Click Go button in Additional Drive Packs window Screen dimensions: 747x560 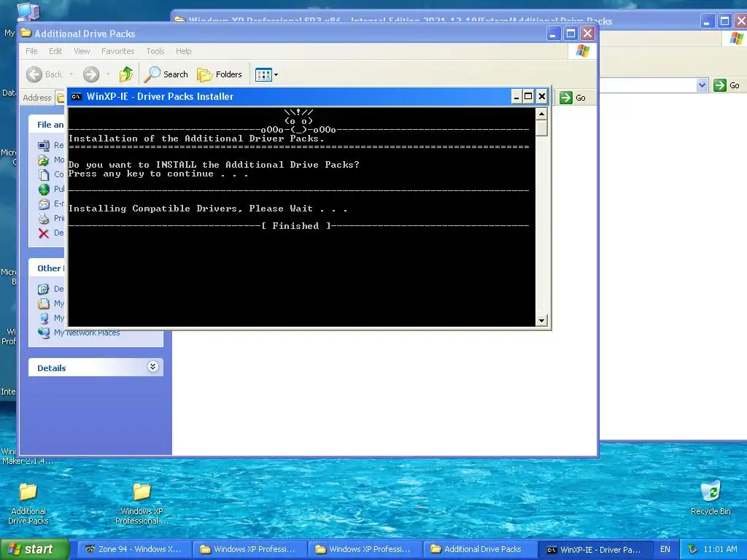573,98
